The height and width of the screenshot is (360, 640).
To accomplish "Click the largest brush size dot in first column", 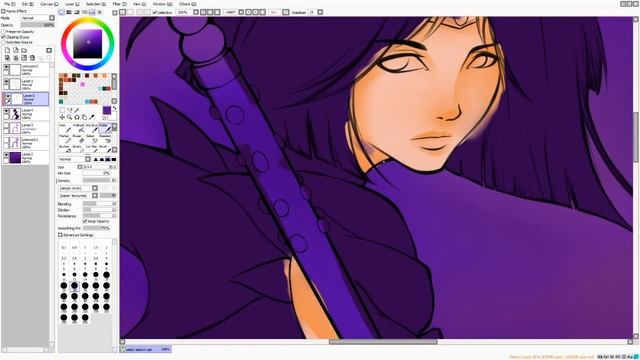I will (64, 317).
